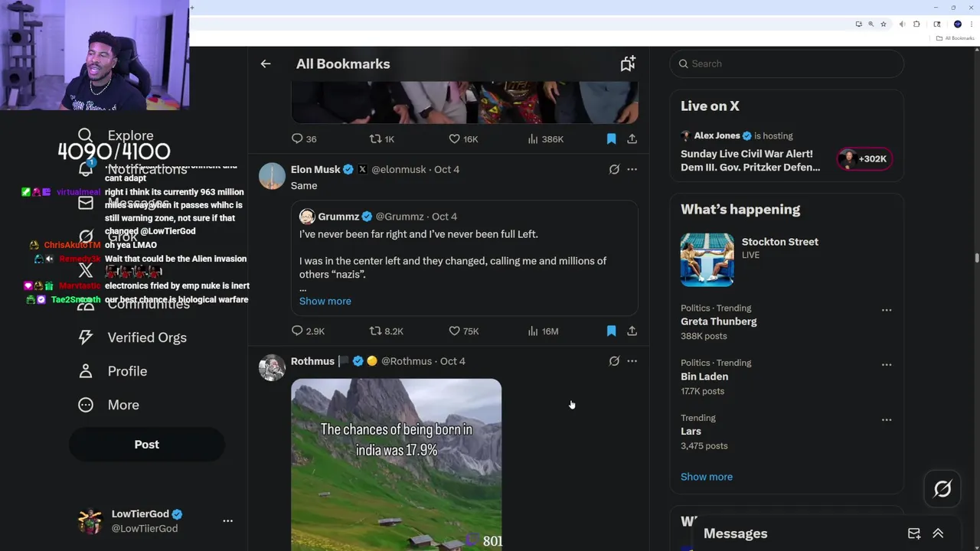Open more options for Greta Thunberg trend
The height and width of the screenshot is (551, 980).
tap(887, 310)
